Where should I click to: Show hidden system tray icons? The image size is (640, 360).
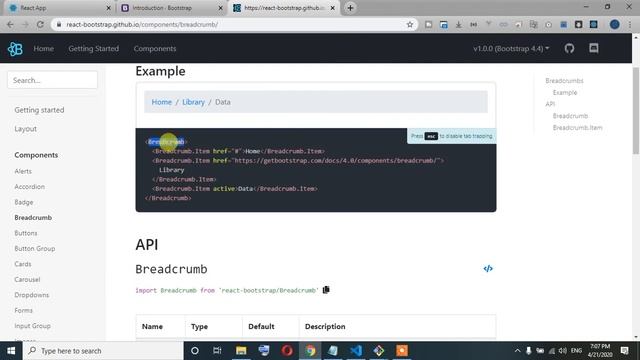pos(517,351)
